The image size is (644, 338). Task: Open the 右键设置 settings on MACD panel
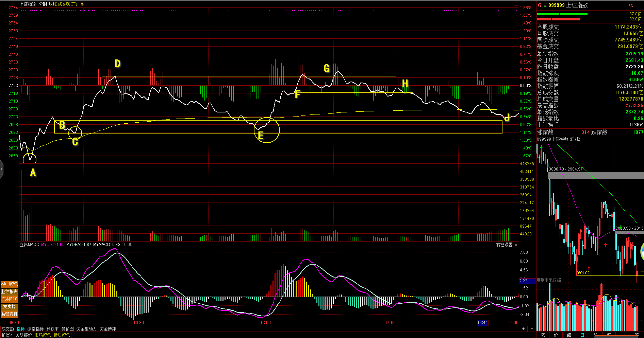(x=504, y=245)
